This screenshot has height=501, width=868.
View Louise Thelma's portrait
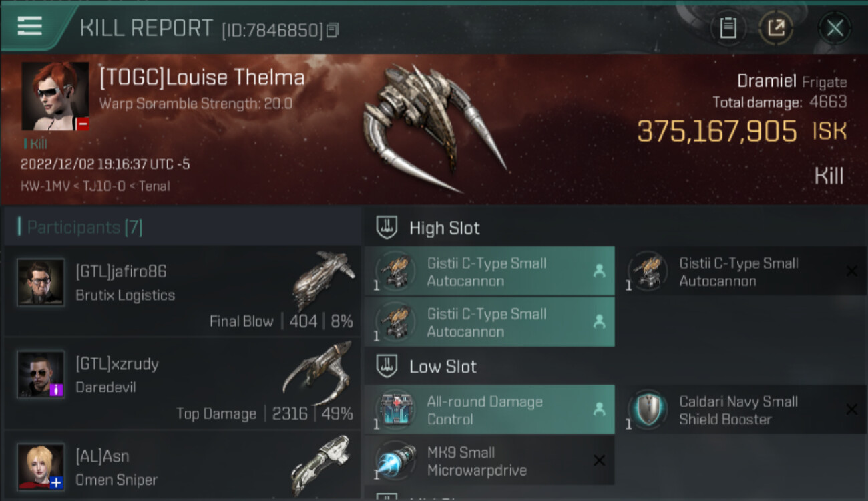[55, 96]
